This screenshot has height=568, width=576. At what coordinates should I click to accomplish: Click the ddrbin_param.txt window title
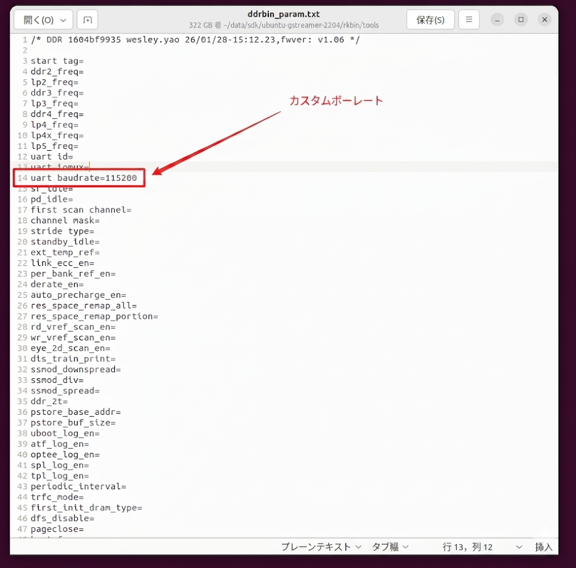pyautogui.click(x=284, y=14)
